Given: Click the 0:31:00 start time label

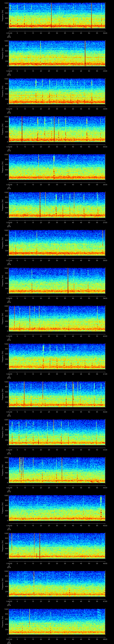Looking at the screenshot, I should point(9,33).
